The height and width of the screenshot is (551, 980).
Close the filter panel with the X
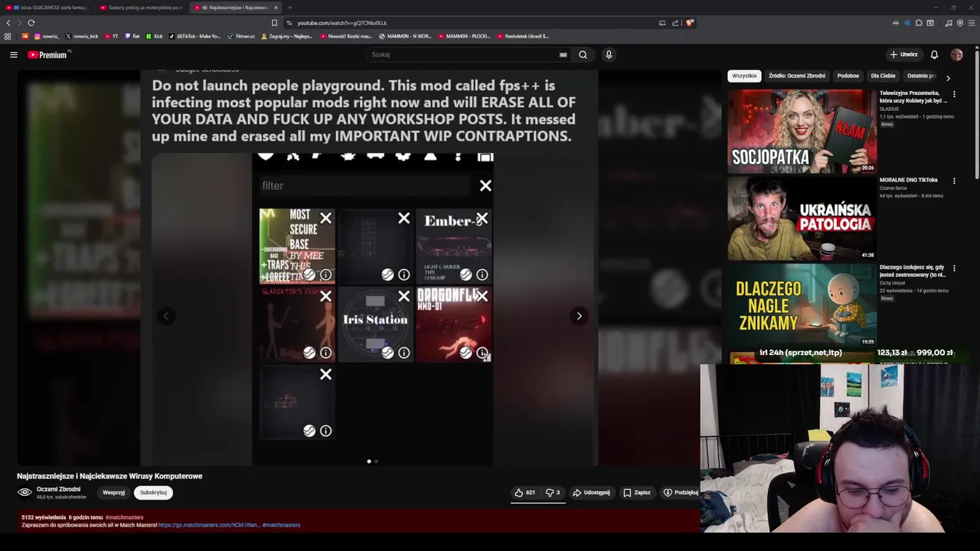coord(485,185)
